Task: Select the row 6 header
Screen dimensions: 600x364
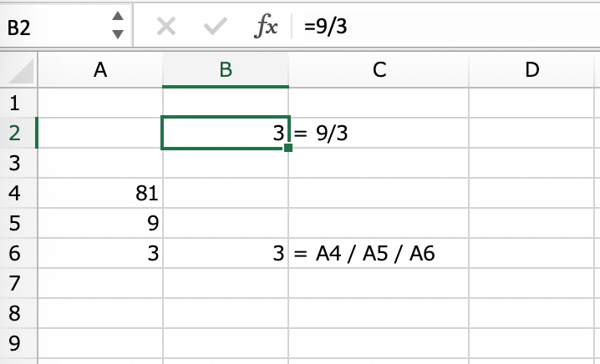Action: 13,253
